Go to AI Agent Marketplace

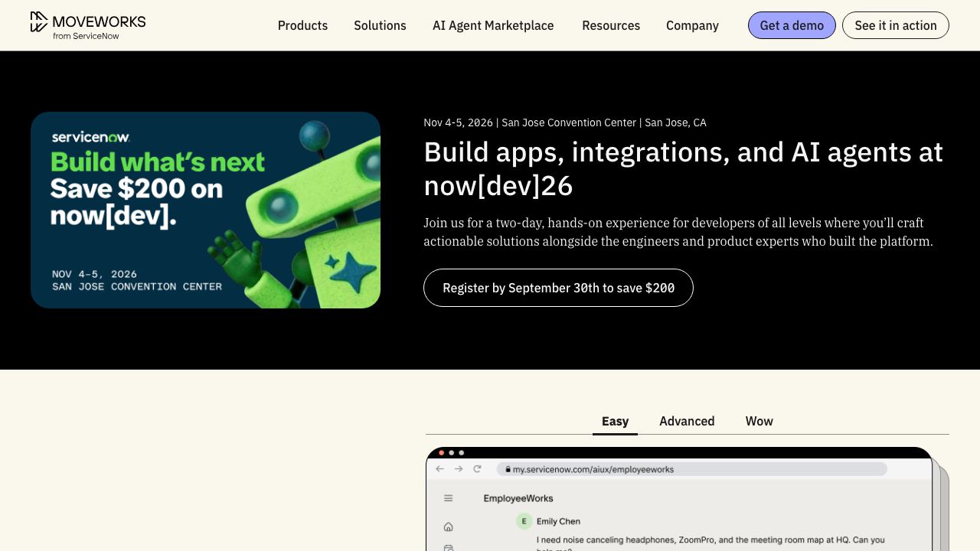pos(493,25)
